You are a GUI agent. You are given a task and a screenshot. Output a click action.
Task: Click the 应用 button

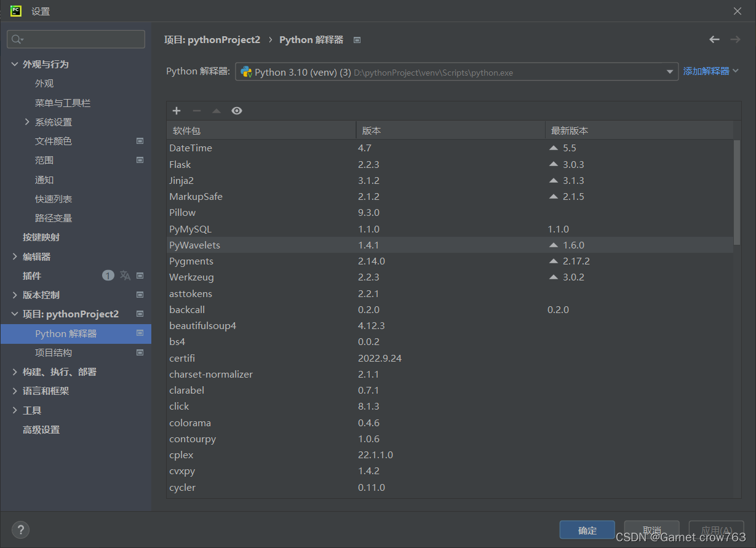coord(717,530)
